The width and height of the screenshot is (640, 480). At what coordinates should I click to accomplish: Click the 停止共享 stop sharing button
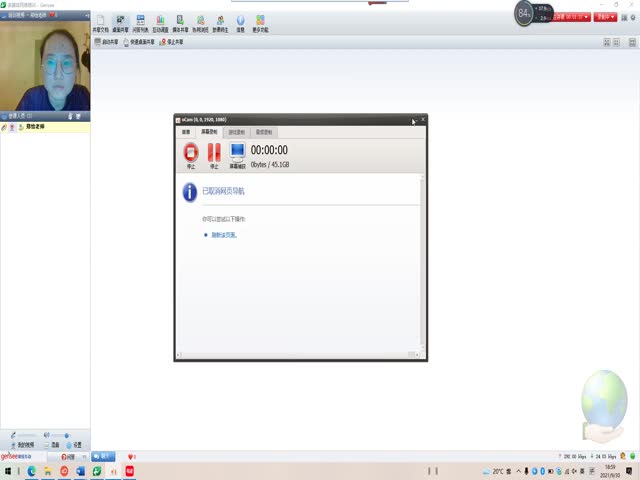click(172, 42)
